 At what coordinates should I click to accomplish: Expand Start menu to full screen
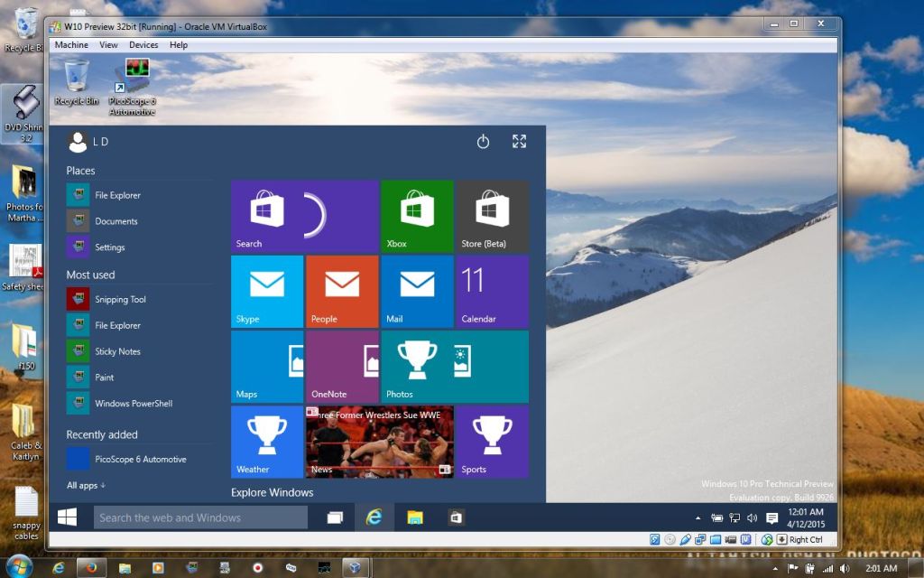pos(519,142)
